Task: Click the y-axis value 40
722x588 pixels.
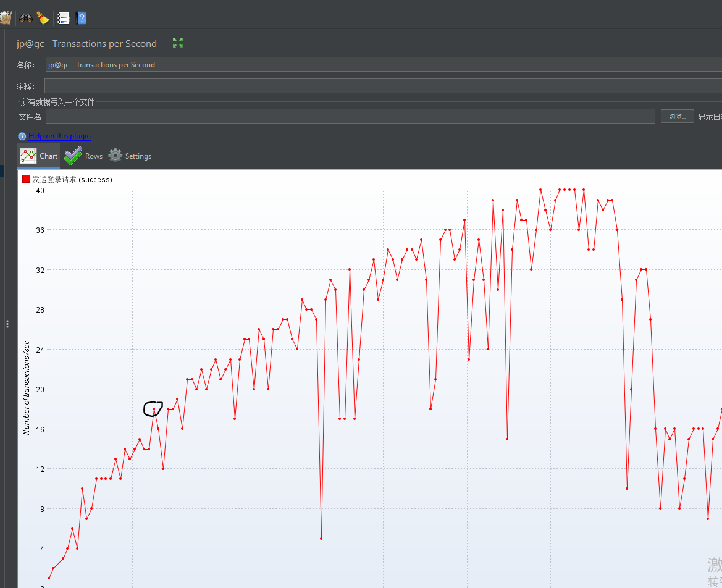Action: pos(40,191)
